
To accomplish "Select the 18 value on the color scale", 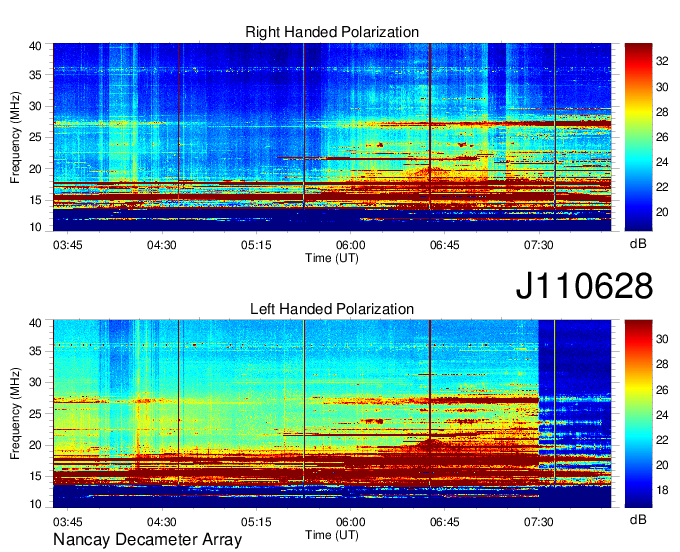I will (662, 490).
